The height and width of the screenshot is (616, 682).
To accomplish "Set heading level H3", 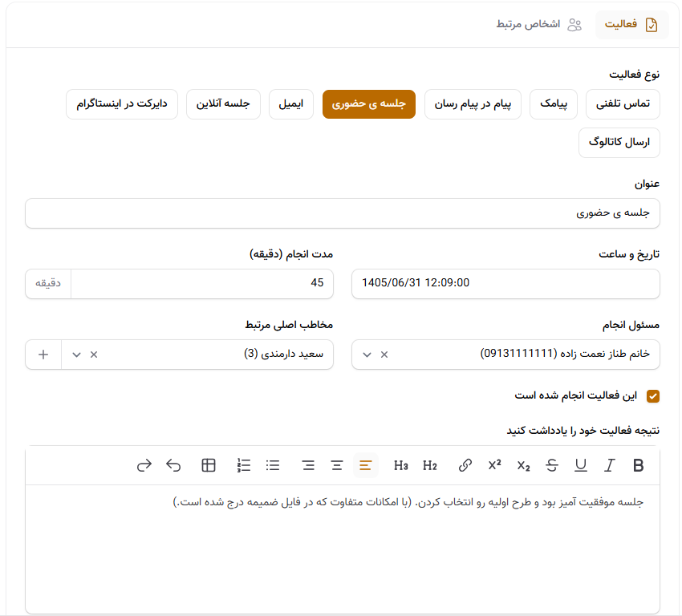I will [x=400, y=465].
